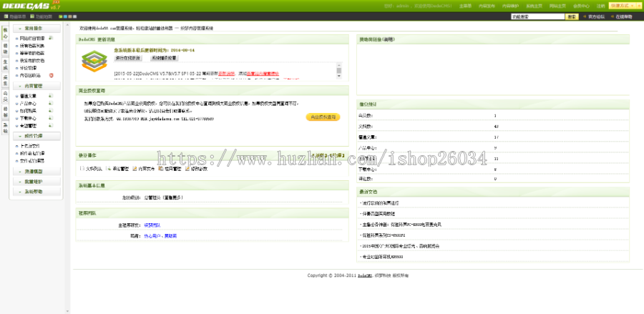Open the 官方论坛 link

pyautogui.click(x=596, y=17)
